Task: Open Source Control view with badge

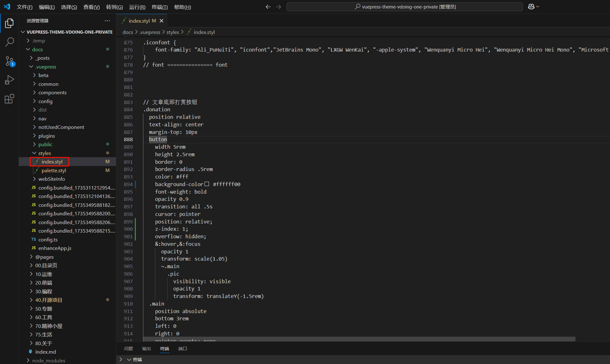Action: click(9, 61)
